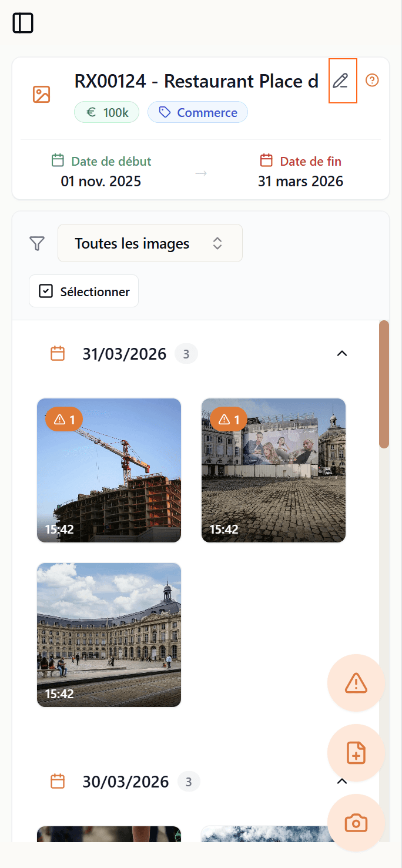Click the filter funnel icon

pyautogui.click(x=37, y=243)
